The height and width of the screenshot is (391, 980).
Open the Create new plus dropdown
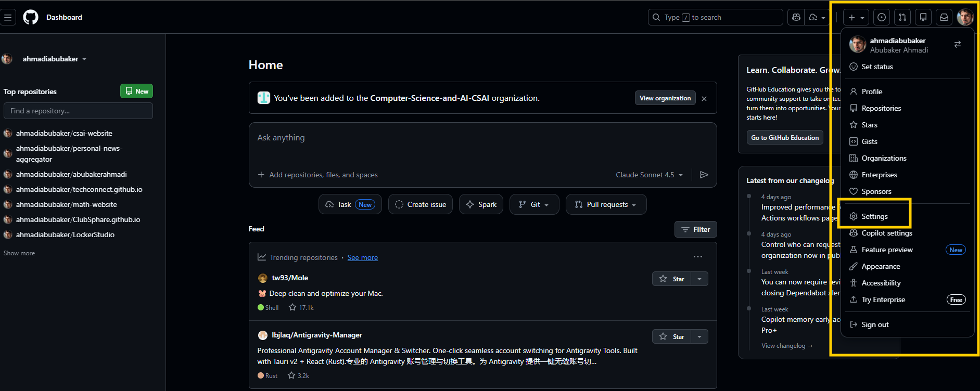(856, 17)
